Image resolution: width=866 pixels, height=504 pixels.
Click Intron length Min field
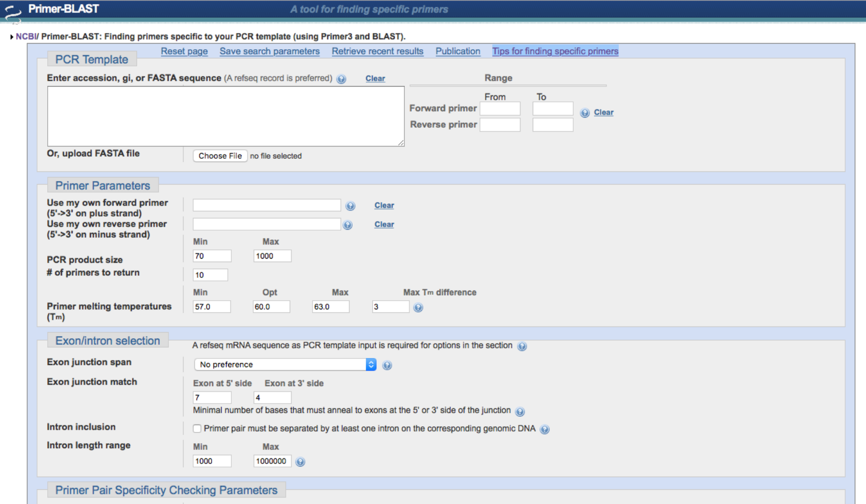(212, 461)
